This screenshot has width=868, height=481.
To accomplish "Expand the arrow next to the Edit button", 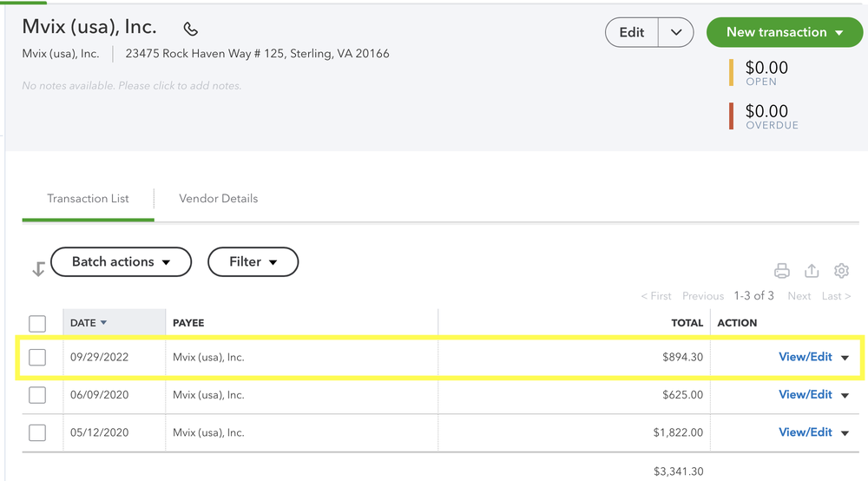I will (676, 33).
